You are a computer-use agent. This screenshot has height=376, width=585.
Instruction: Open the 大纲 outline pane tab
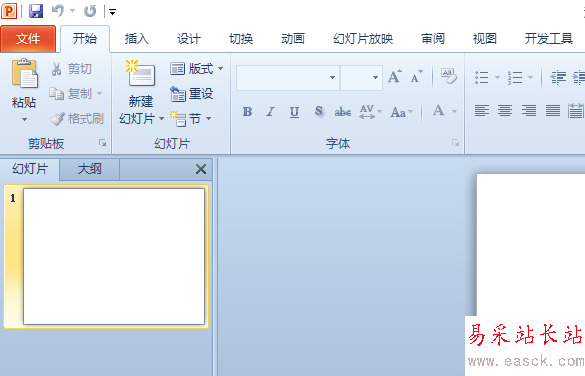pos(90,169)
